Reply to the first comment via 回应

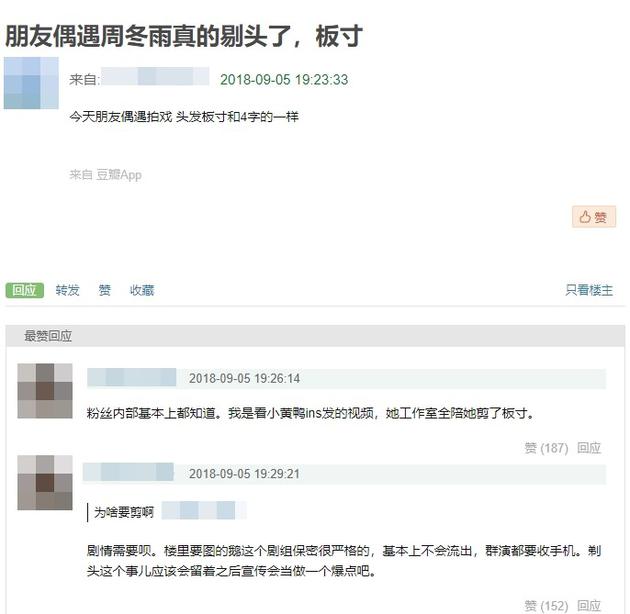coord(589,448)
